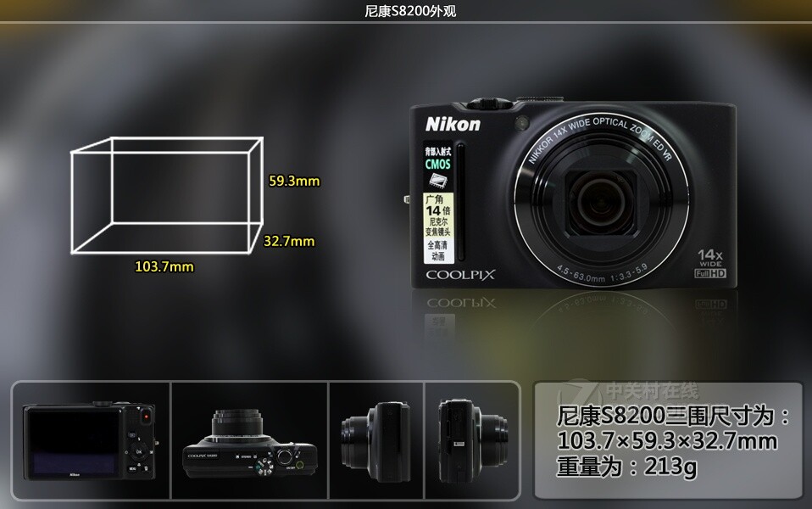Click the top view camera thumbnail
The image size is (812, 509).
point(249,443)
